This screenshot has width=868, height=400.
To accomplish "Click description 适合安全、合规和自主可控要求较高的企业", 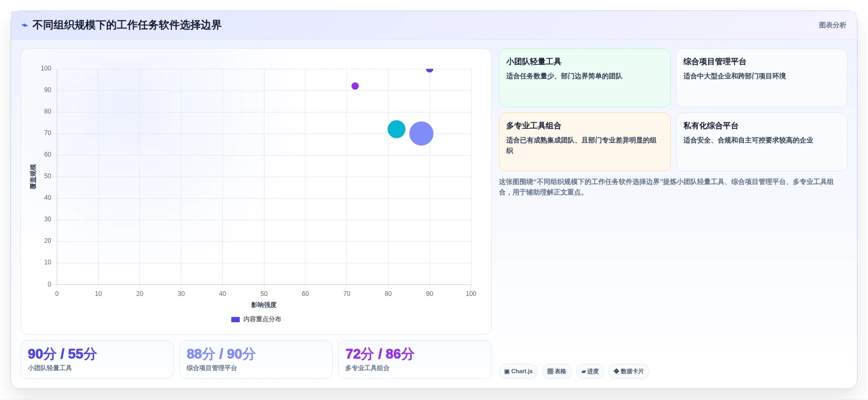I will coord(748,140).
